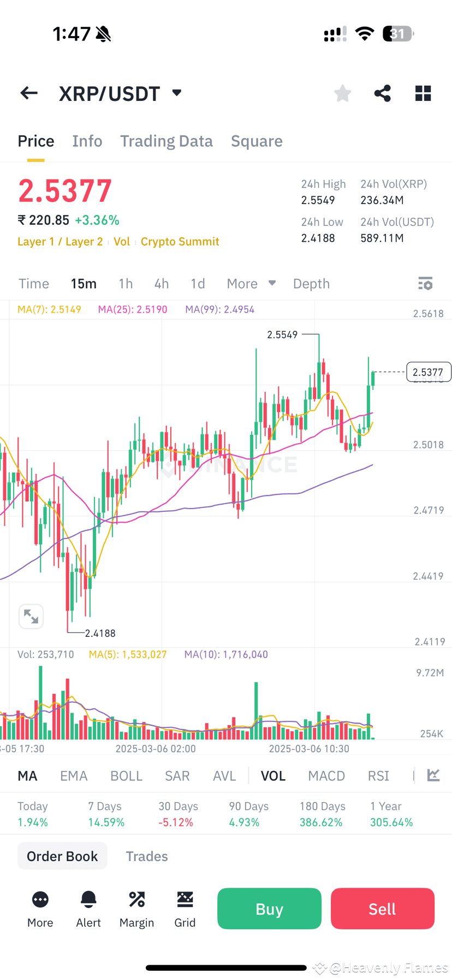Toggle the favorite star for XRP/USDT
Viewport: 452px width, 980px height.
coord(342,93)
